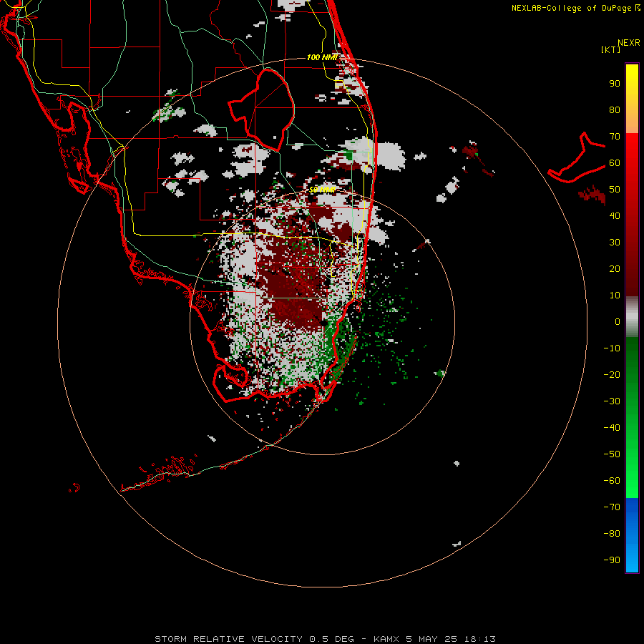Click the -60 scale label
Image resolution: width=644 pixels, height=644 pixels.
(x=612, y=481)
